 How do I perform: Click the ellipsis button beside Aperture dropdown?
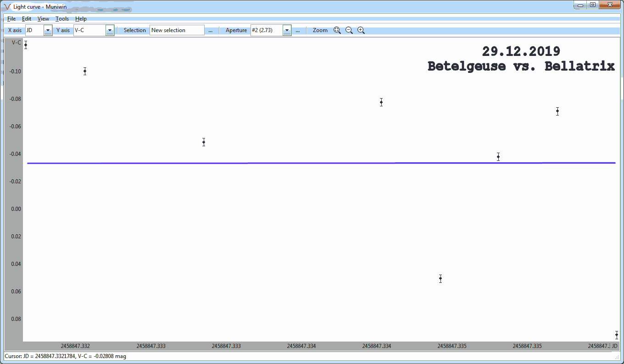click(297, 30)
